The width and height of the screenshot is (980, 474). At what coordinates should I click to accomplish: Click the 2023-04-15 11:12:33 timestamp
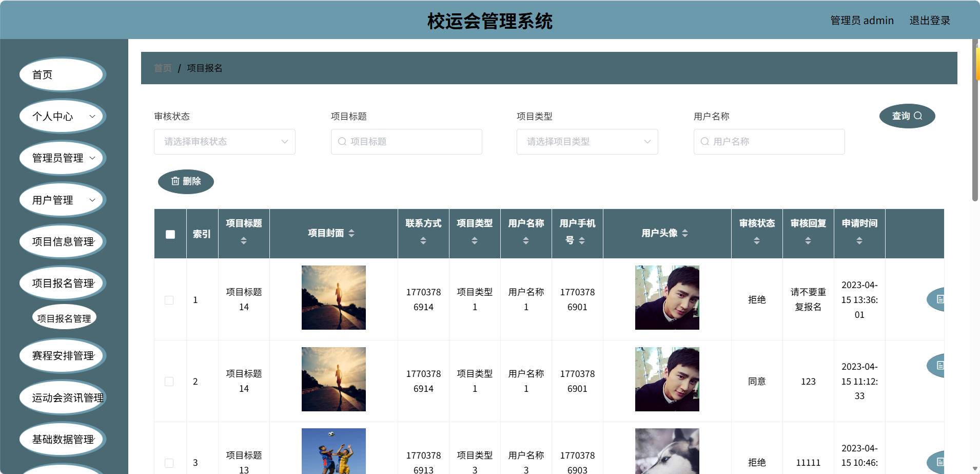859,381
